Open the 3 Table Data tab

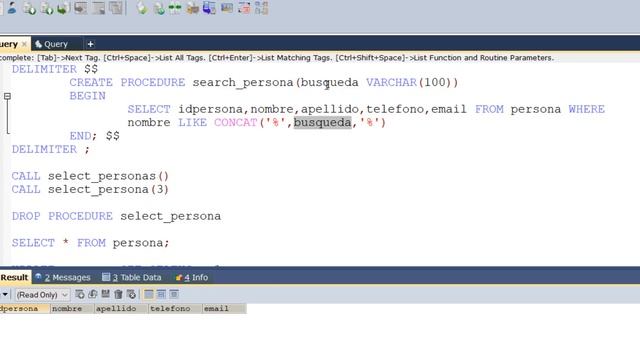click(x=132, y=278)
